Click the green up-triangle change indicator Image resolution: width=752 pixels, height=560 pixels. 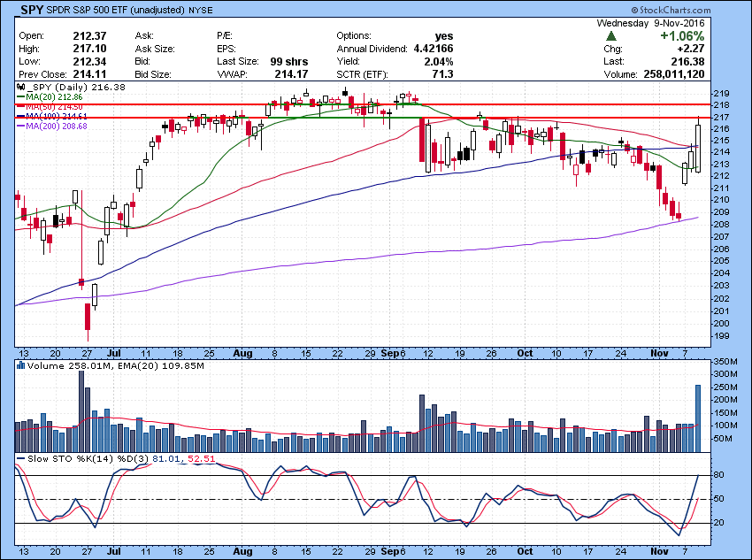pyautogui.click(x=611, y=36)
